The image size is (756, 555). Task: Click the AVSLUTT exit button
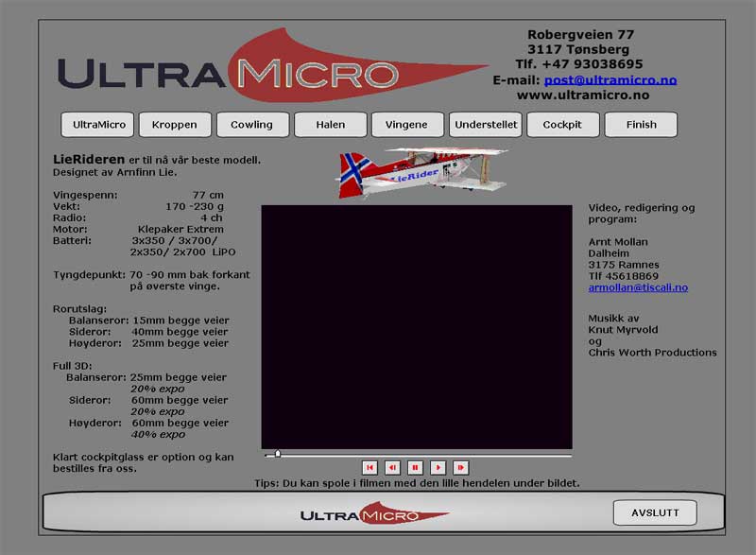654,513
